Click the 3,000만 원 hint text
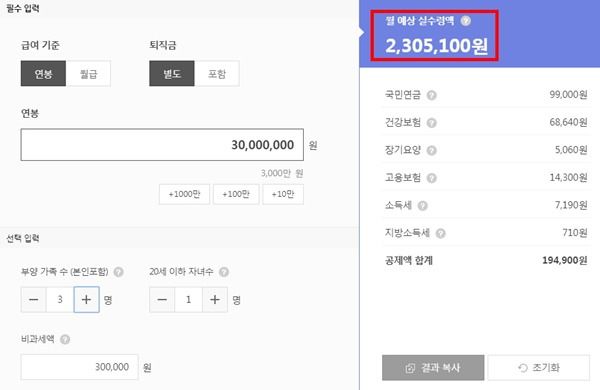Screen dimensions: 600x390 [282, 173]
